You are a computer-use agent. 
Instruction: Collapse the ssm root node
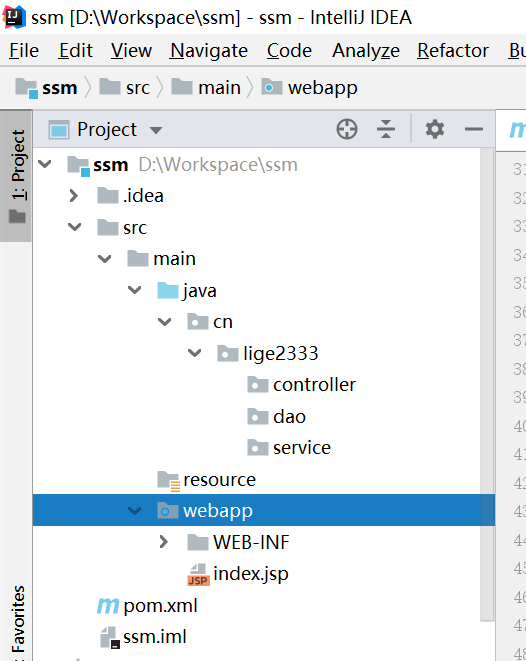pos(45,164)
